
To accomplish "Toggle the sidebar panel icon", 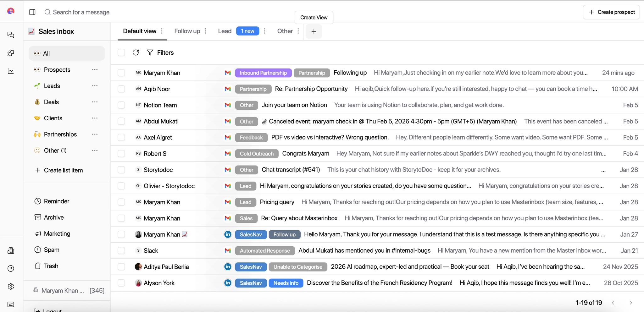I will pos(32,12).
